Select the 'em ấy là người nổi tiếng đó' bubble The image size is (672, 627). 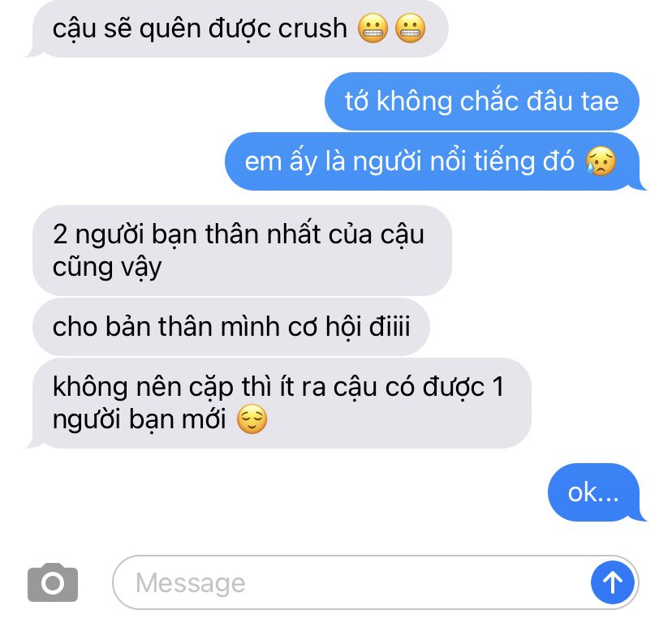pyautogui.click(x=433, y=161)
